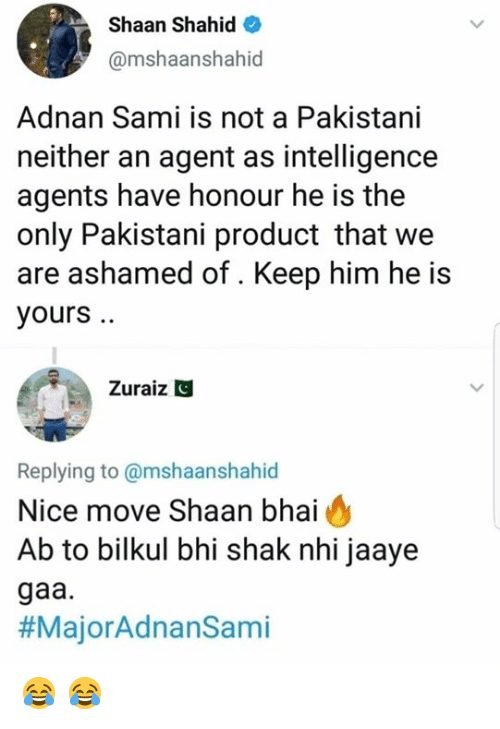Viewport: 500px width, 729px height.
Task: Click the Pakistan flag emoji next to Zuraiz
Action: [183, 389]
